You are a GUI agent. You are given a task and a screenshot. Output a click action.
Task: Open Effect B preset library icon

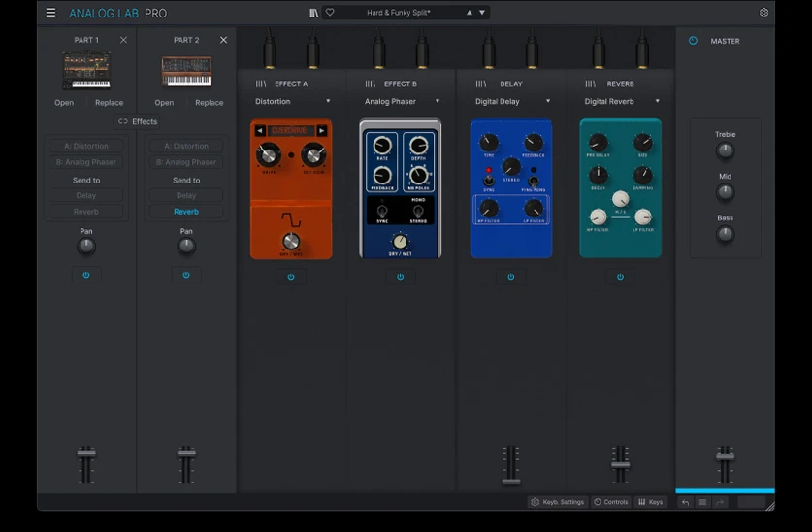(x=371, y=83)
